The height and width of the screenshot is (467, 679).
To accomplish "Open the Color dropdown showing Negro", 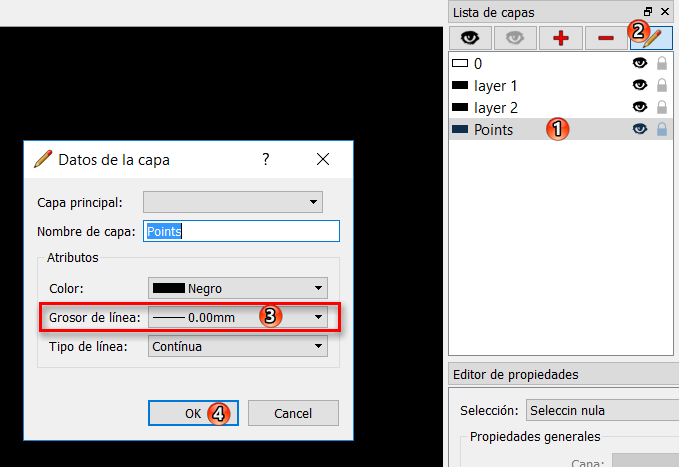I will [x=238, y=288].
